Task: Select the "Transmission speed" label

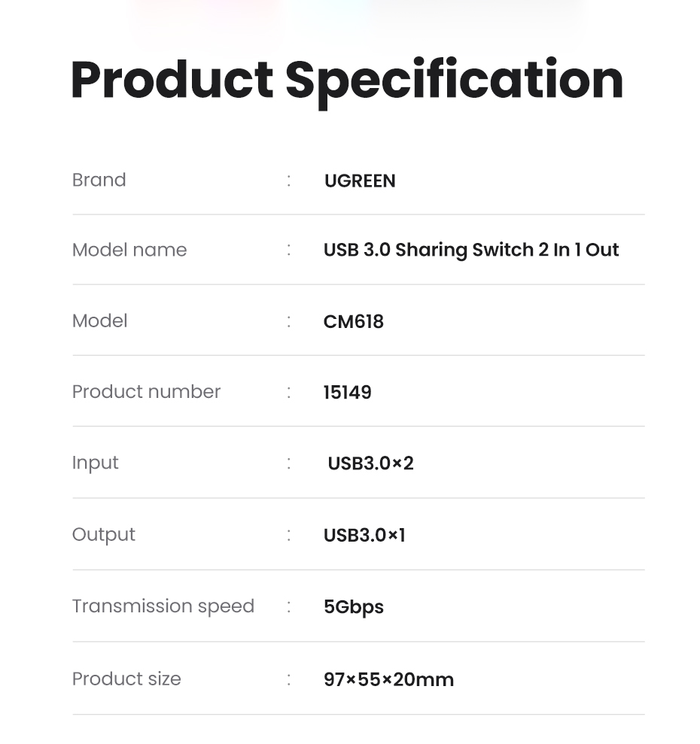Action: coord(163,606)
